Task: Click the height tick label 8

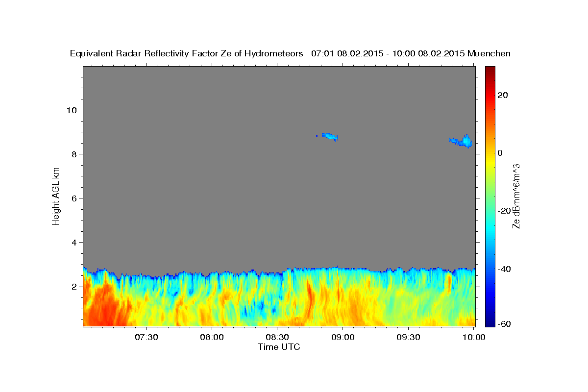Action: point(75,154)
